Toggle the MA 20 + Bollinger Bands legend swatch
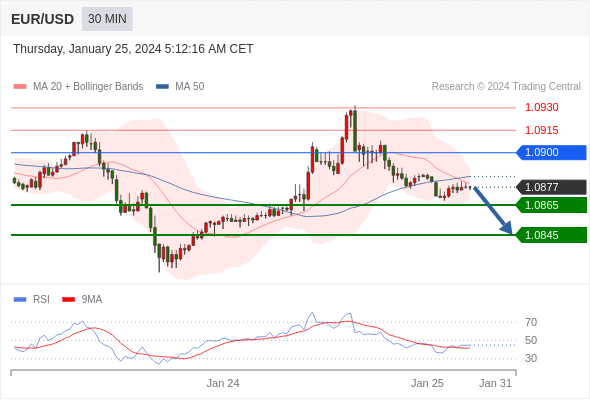This screenshot has height=400, width=590. [20, 87]
